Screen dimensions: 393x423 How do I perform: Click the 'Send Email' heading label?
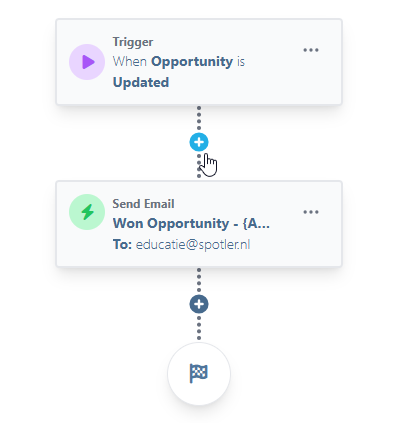[x=143, y=204]
